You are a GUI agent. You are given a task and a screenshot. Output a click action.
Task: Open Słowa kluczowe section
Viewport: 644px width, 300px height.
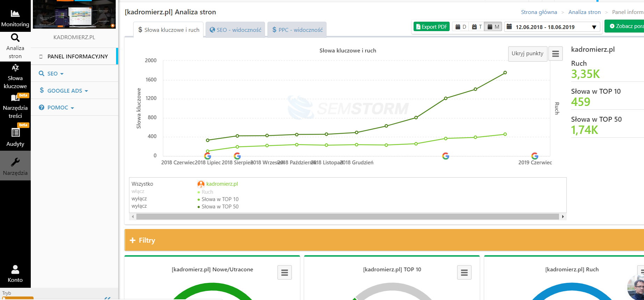point(15,77)
